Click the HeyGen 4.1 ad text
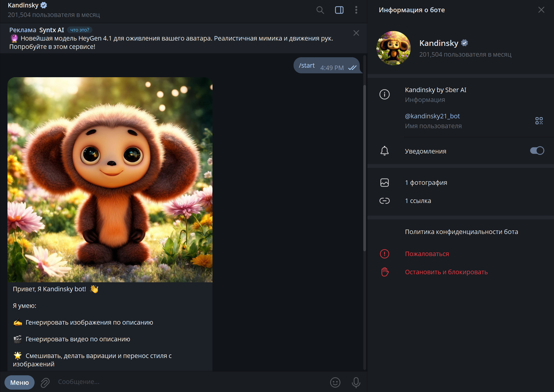The height and width of the screenshot is (392, 554). point(171,42)
